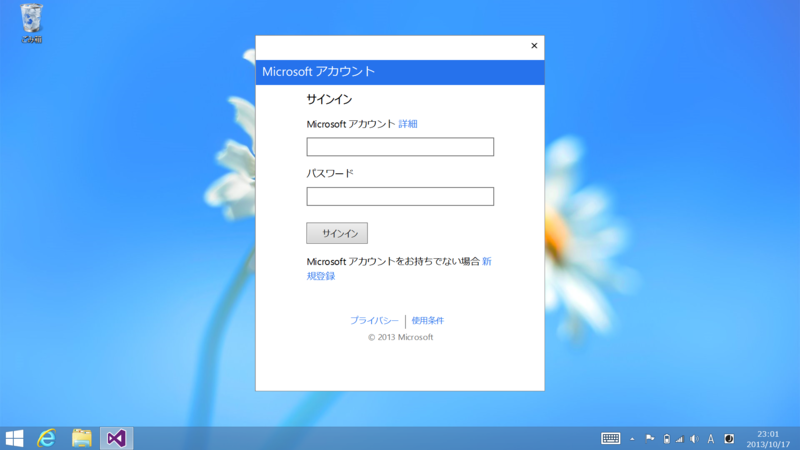Viewport: 800px width, 450px height.
Task: Open the clock showing 23:01
Action: coord(768,439)
